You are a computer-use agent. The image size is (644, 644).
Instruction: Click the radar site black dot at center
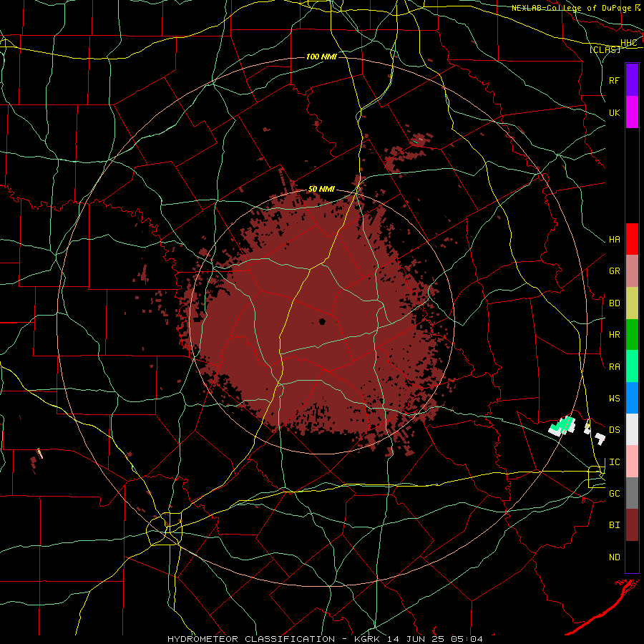pyautogui.click(x=323, y=321)
